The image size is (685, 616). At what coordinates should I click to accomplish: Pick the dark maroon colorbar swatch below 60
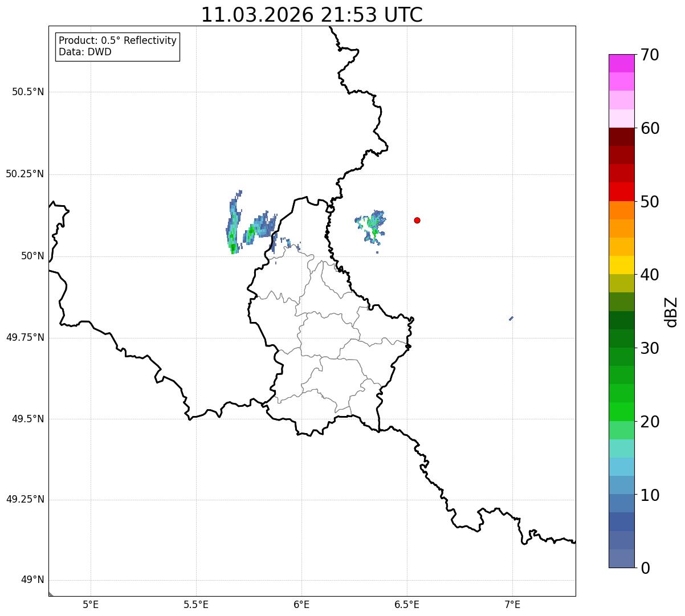click(621, 137)
